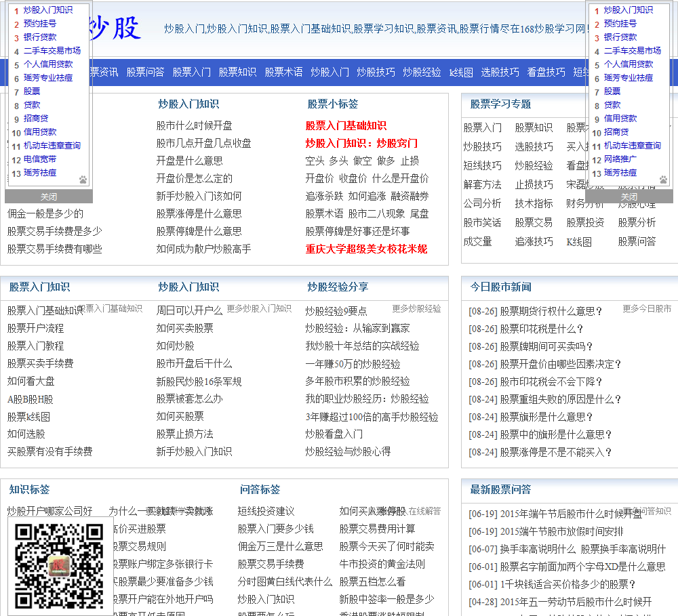Click 电信宽带 in the left ad list
The width and height of the screenshot is (678, 616).
40,159
